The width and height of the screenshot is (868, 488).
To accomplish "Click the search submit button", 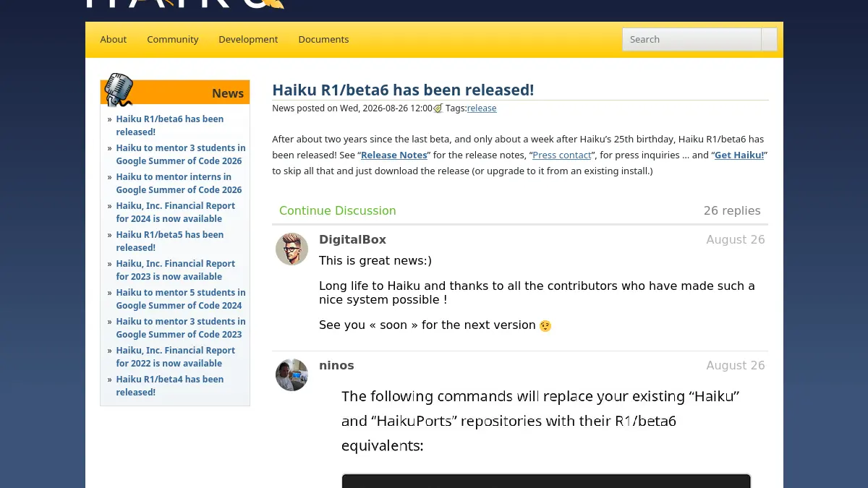I will pos(769,40).
